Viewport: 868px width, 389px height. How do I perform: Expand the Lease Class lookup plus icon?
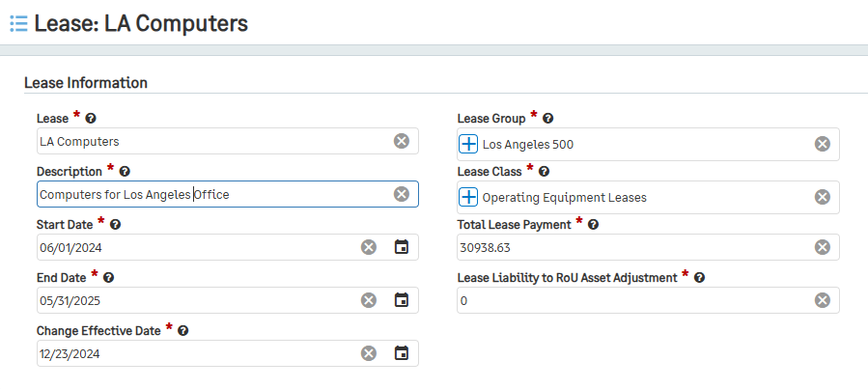pos(468,198)
